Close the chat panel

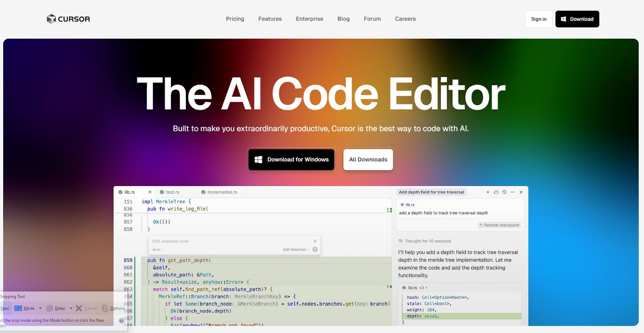pyautogui.click(x=521, y=192)
